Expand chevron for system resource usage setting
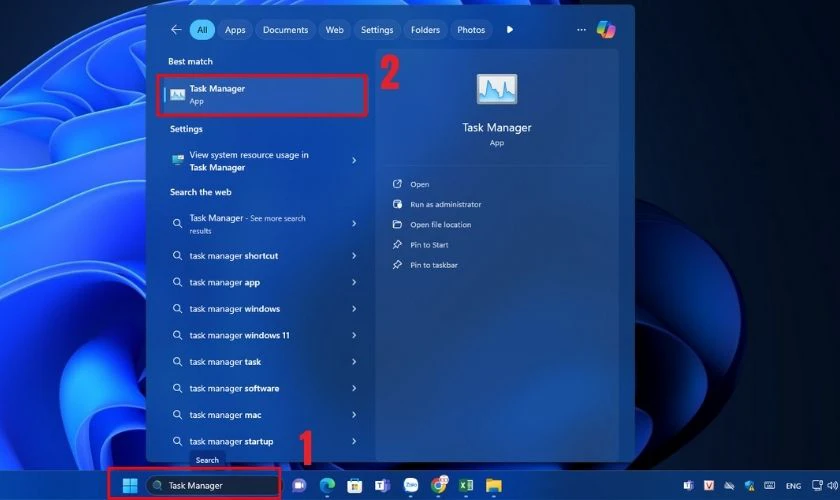 pos(354,160)
